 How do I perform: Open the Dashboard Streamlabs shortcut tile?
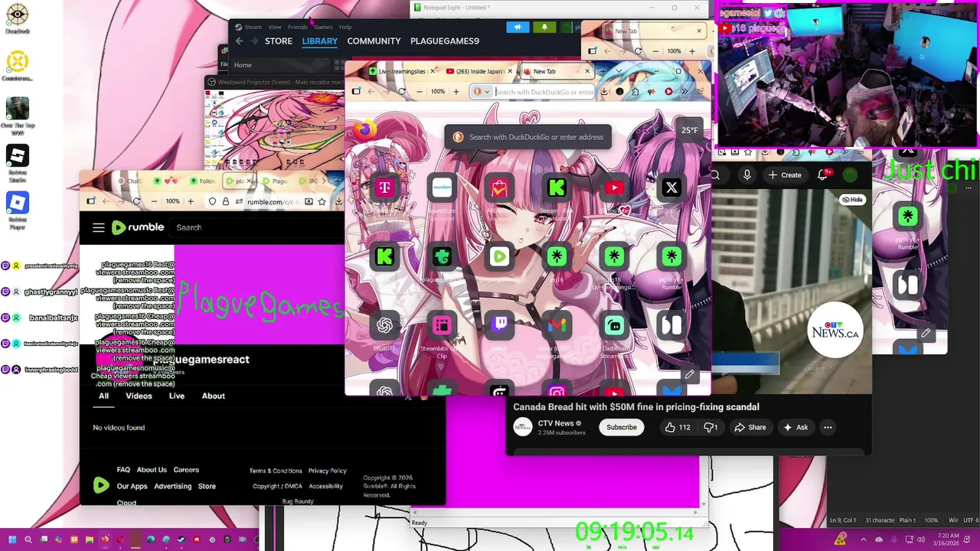click(x=614, y=325)
